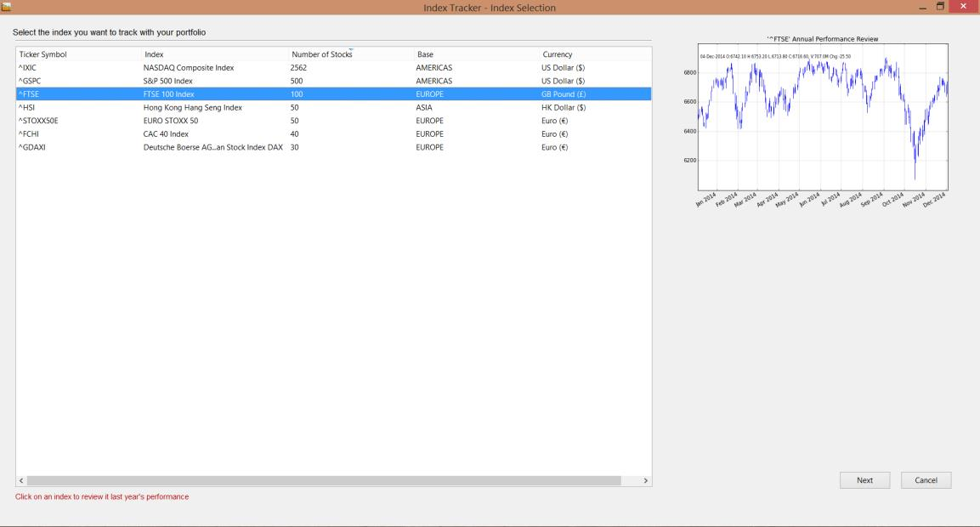Viewport: 980px width, 527px height.
Task: Select the ^HSI ticker row
Action: (334, 108)
